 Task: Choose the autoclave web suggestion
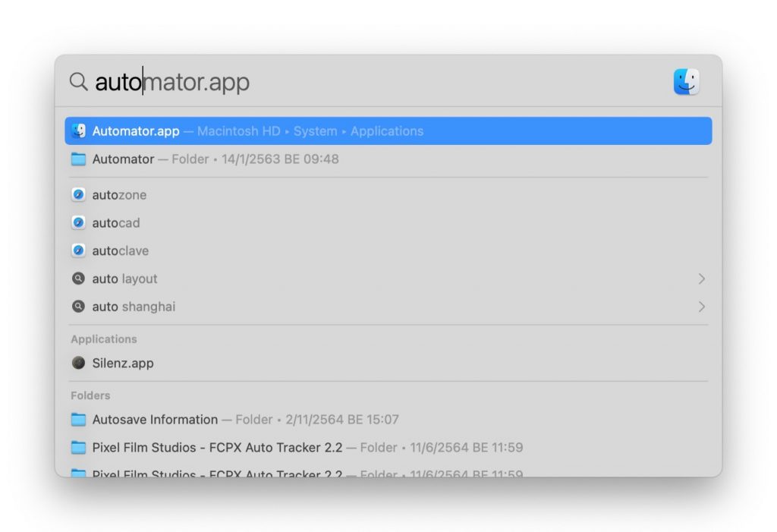click(120, 251)
